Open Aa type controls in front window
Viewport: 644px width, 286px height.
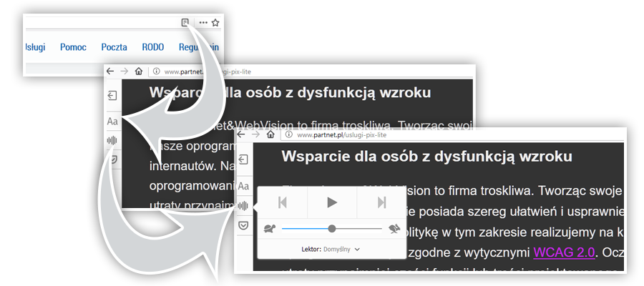[x=243, y=186]
